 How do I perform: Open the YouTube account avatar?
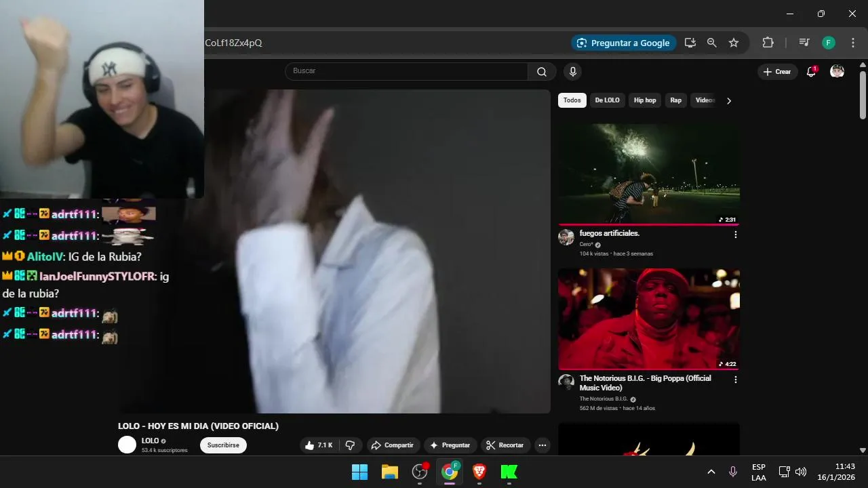pos(837,72)
